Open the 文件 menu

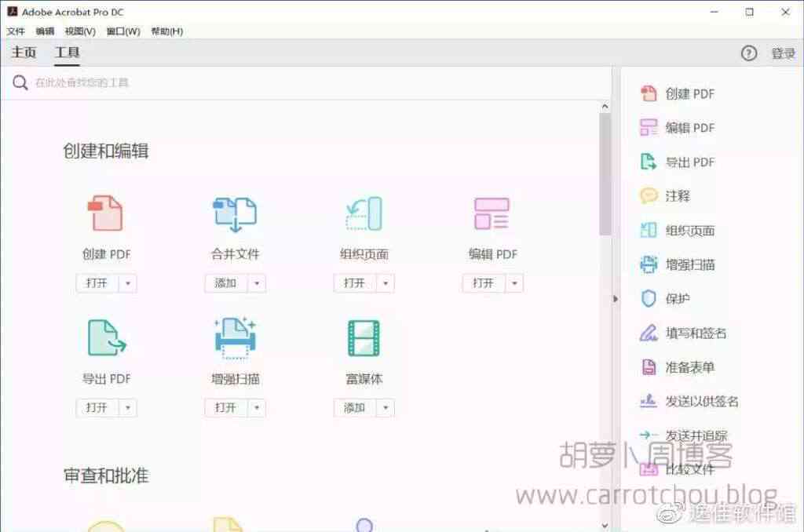tap(16, 31)
